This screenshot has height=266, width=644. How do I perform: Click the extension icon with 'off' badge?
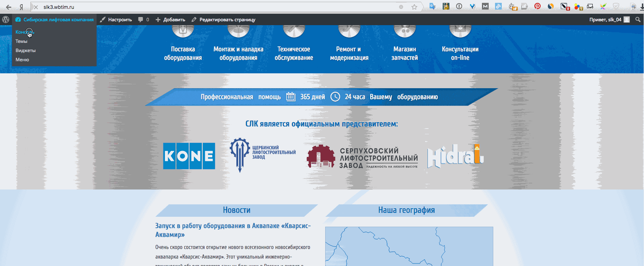tap(513, 6)
